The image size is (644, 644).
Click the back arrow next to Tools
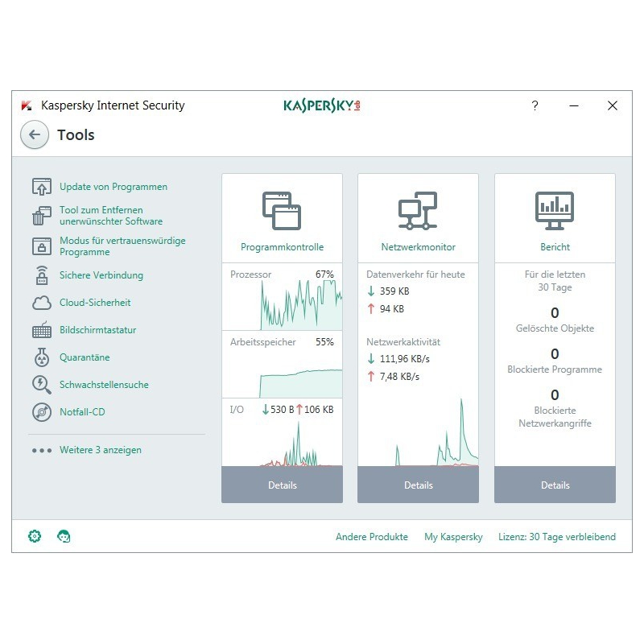(x=34, y=135)
